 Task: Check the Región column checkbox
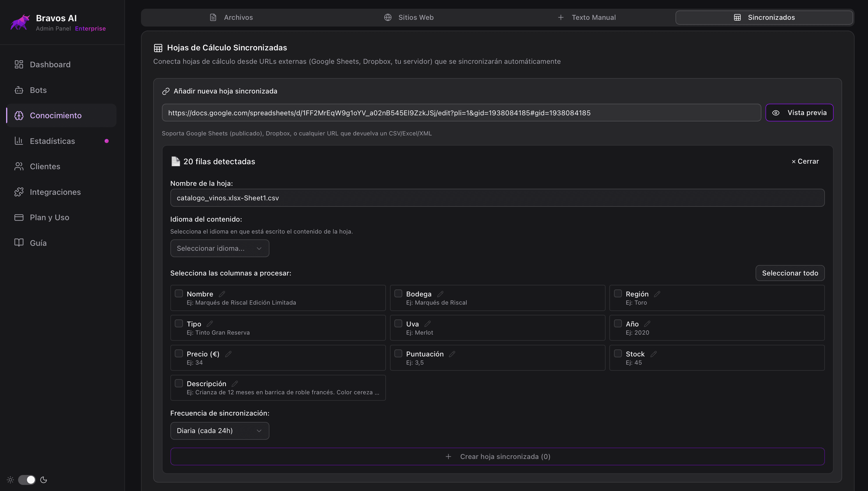[x=618, y=293]
